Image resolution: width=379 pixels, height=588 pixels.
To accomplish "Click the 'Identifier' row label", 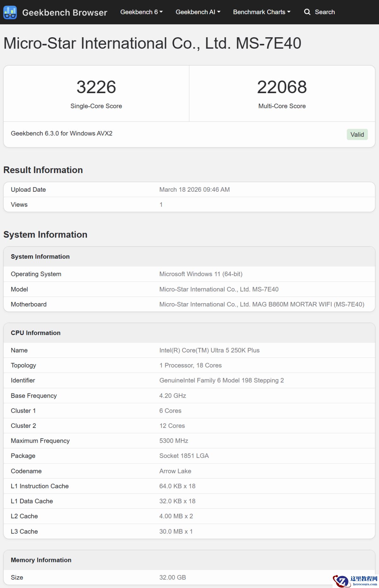I will tap(23, 381).
